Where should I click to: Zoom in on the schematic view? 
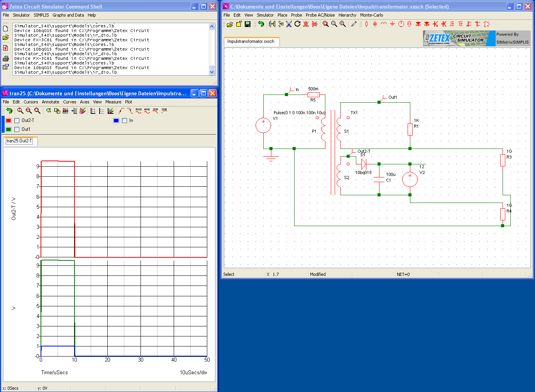[343, 24]
